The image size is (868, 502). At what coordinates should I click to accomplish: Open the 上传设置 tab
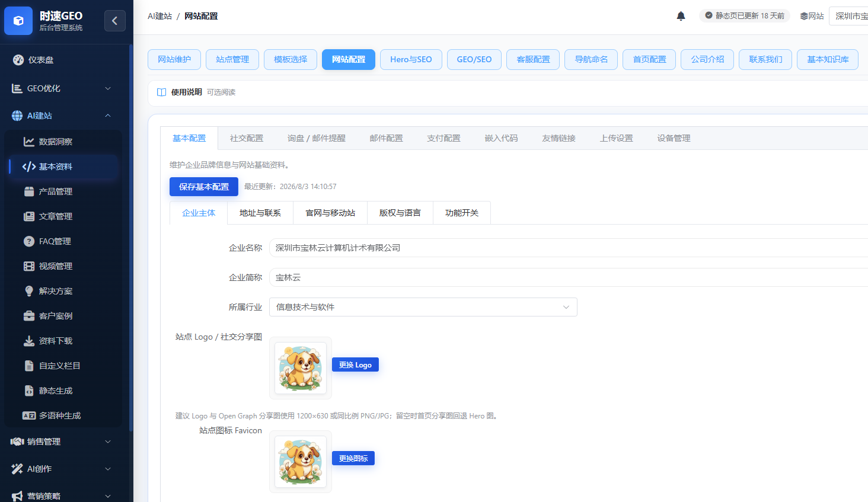click(617, 138)
